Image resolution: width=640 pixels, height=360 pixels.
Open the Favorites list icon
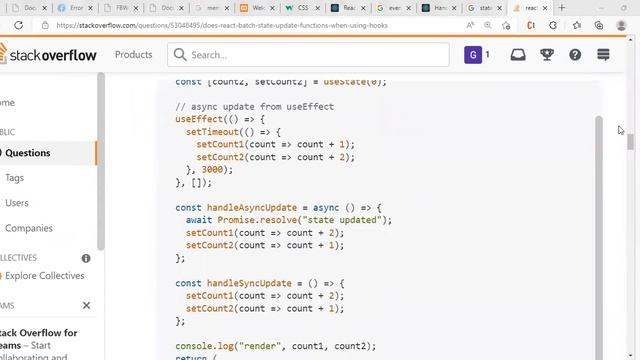click(576, 25)
